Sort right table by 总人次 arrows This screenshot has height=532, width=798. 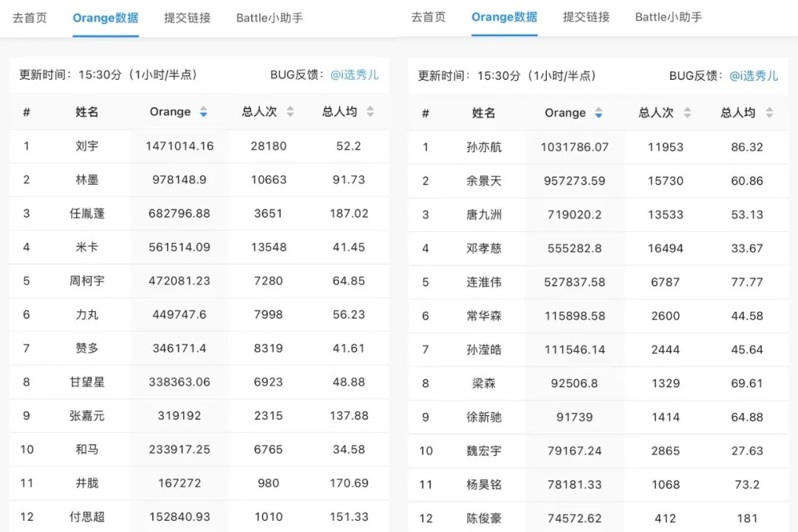pos(687,113)
